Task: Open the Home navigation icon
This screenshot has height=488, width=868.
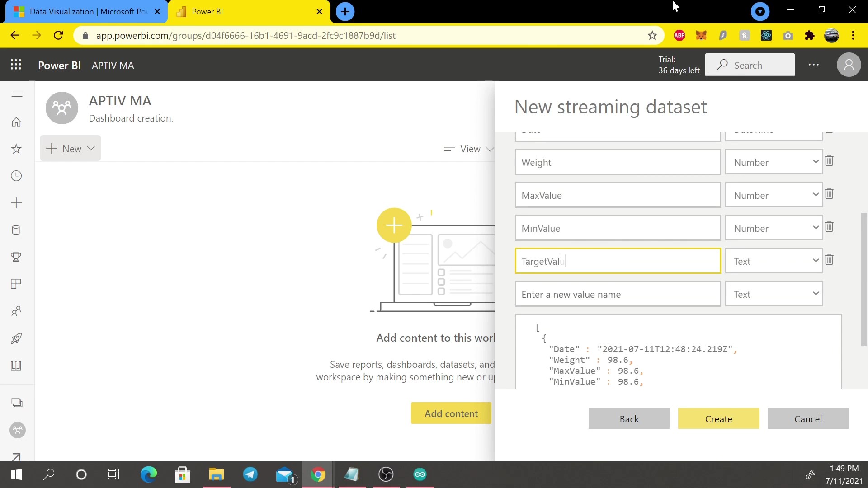Action: point(16,122)
